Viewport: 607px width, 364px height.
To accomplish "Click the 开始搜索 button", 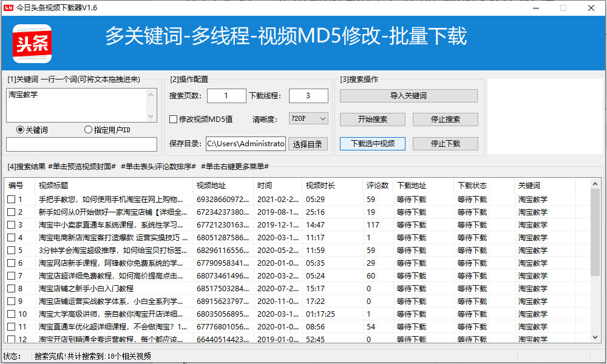I will click(373, 120).
